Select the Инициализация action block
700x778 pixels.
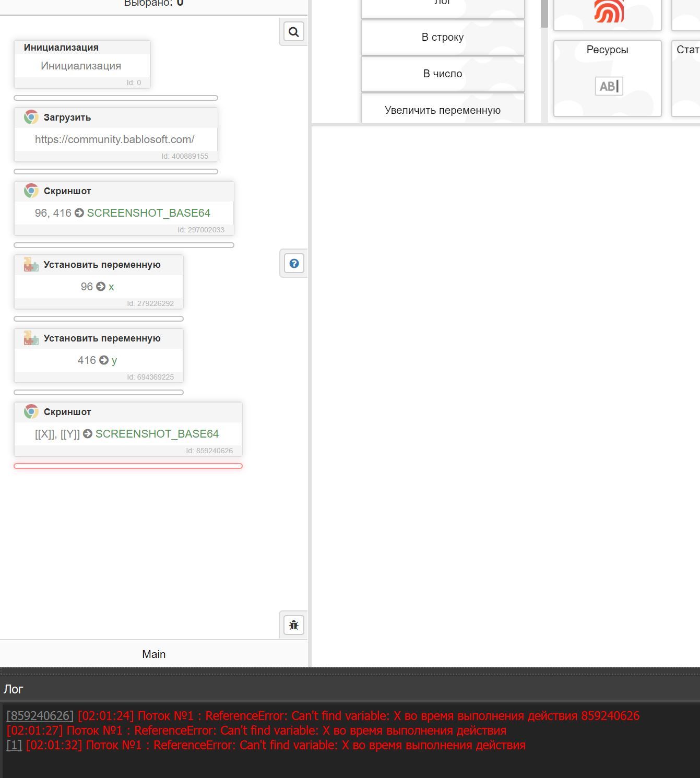(82, 65)
